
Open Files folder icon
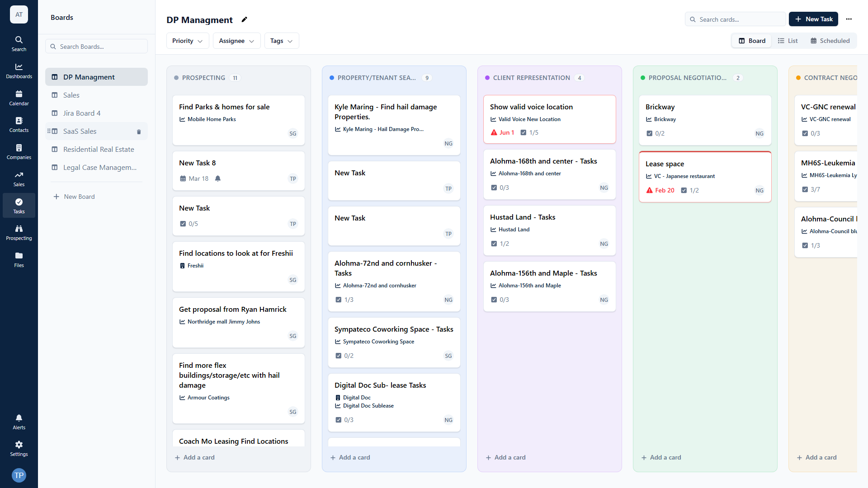click(19, 259)
